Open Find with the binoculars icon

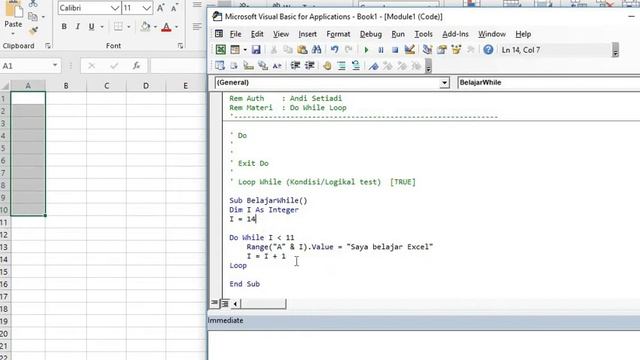click(316, 50)
